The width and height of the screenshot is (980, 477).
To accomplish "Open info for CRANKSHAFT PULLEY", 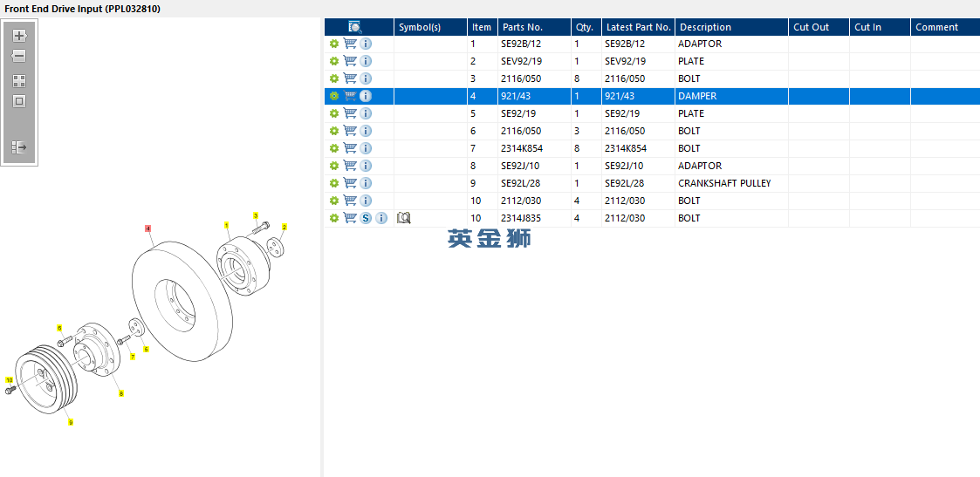I will pos(366,183).
